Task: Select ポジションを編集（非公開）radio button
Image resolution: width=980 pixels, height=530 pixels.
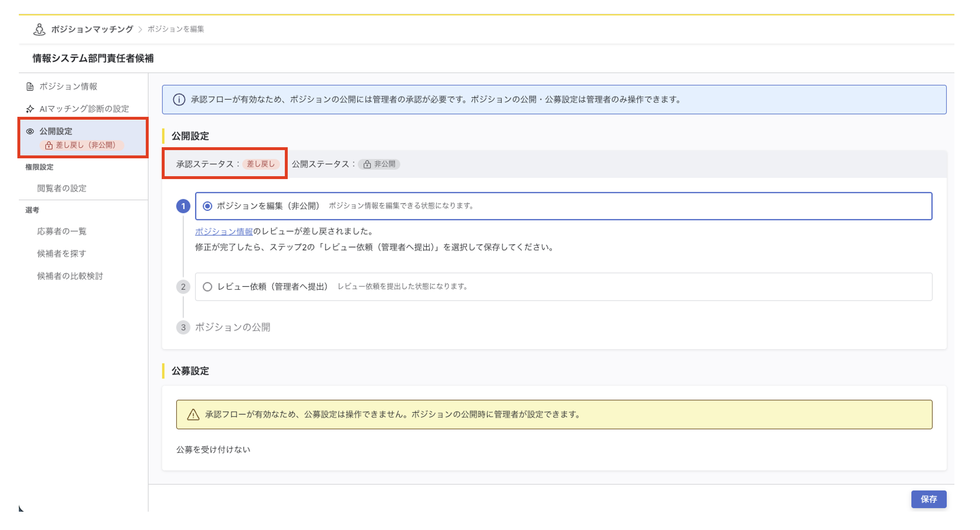Action: [208, 206]
